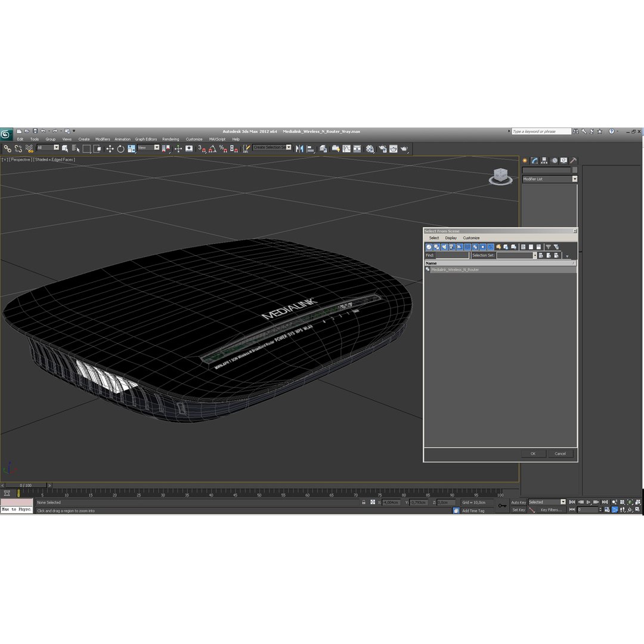Screen dimensions: 644x644
Task: Open Key Filters dialog
Action: click(x=551, y=510)
